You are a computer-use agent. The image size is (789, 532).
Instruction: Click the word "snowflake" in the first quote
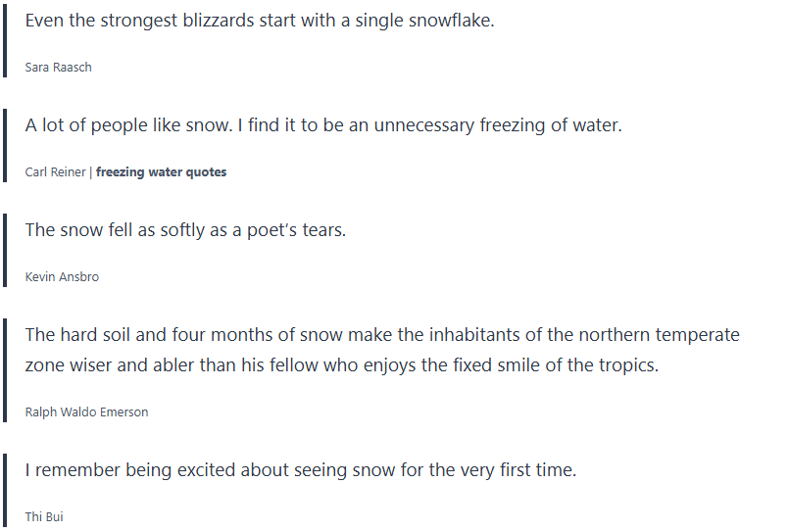click(452, 20)
